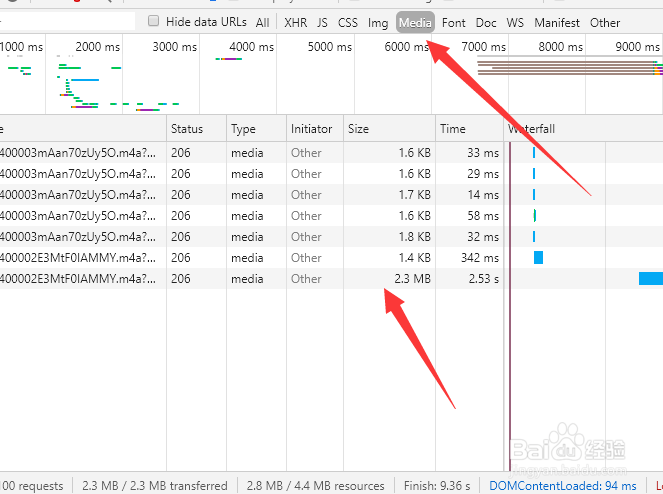Click the 9000 ms mark in the overview timeline
Screen dimensions: 663x494
(638, 47)
